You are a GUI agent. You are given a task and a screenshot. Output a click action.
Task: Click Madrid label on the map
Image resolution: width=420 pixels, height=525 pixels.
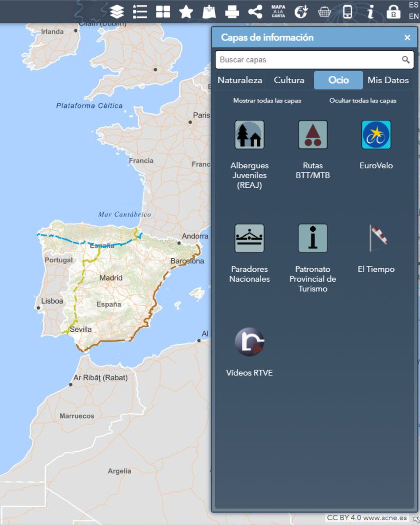[x=111, y=278]
